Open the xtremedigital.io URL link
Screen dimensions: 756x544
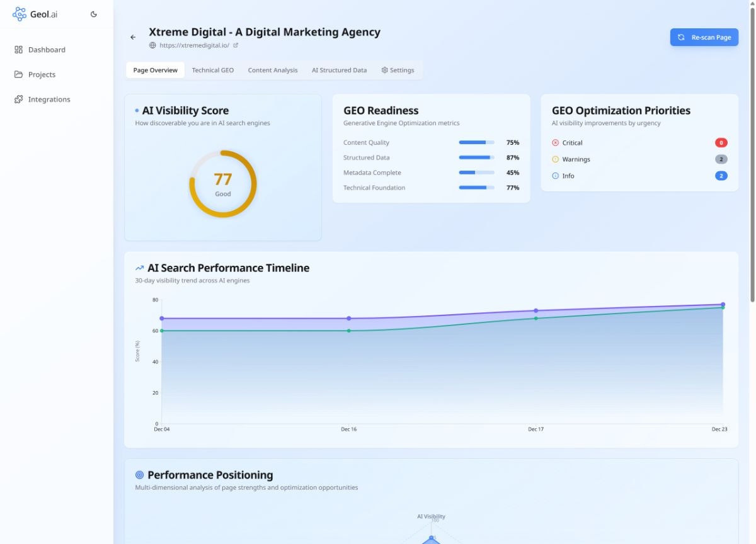(x=195, y=45)
